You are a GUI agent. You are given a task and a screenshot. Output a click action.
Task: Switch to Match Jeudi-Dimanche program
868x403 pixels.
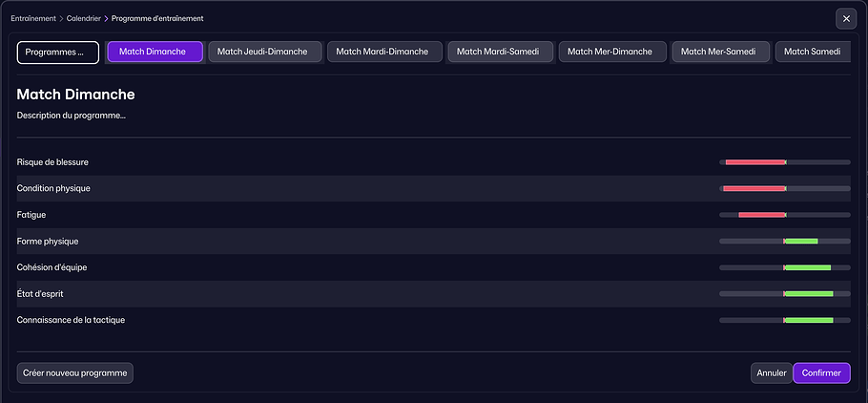pyautogui.click(x=262, y=52)
